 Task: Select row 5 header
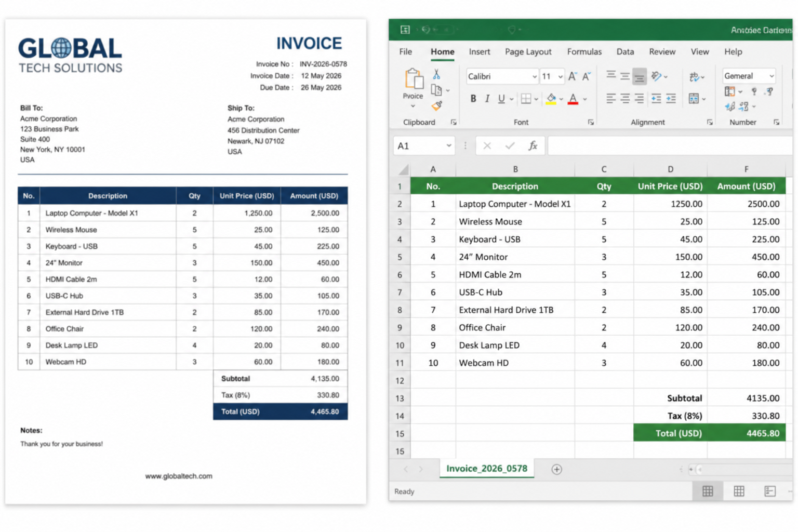(x=400, y=257)
